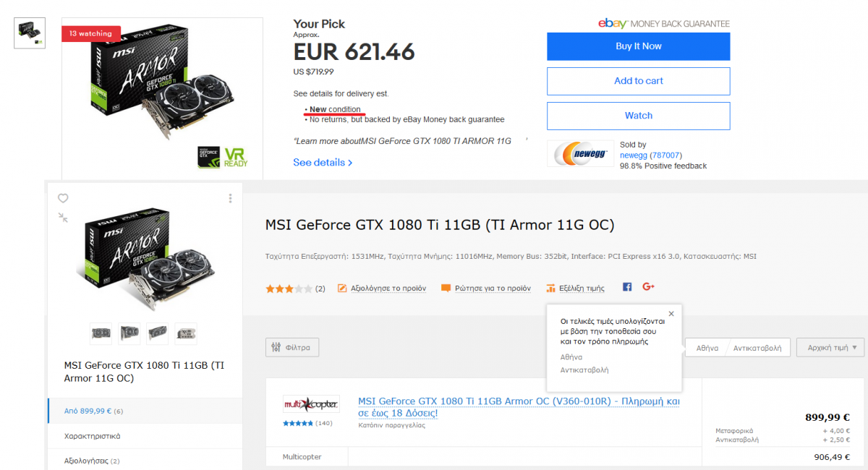The image size is (868, 470).
Task: Open the Multicopter MSI product listing link
Action: tap(519, 407)
